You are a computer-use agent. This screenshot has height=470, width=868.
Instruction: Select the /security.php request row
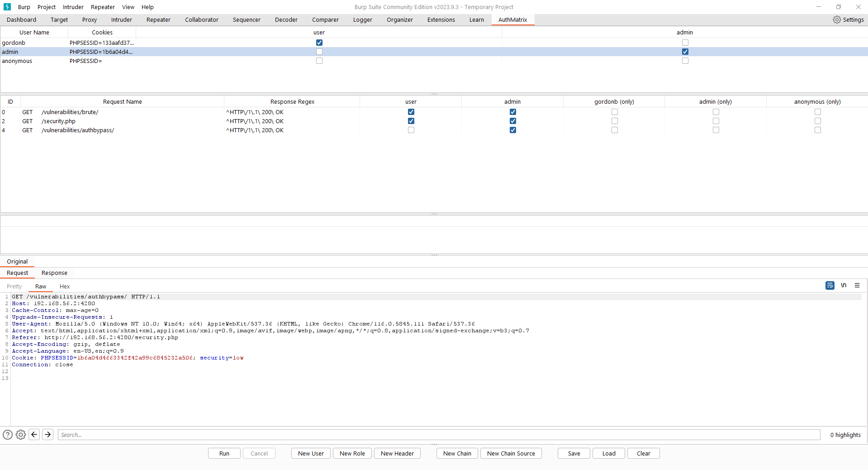(434, 121)
